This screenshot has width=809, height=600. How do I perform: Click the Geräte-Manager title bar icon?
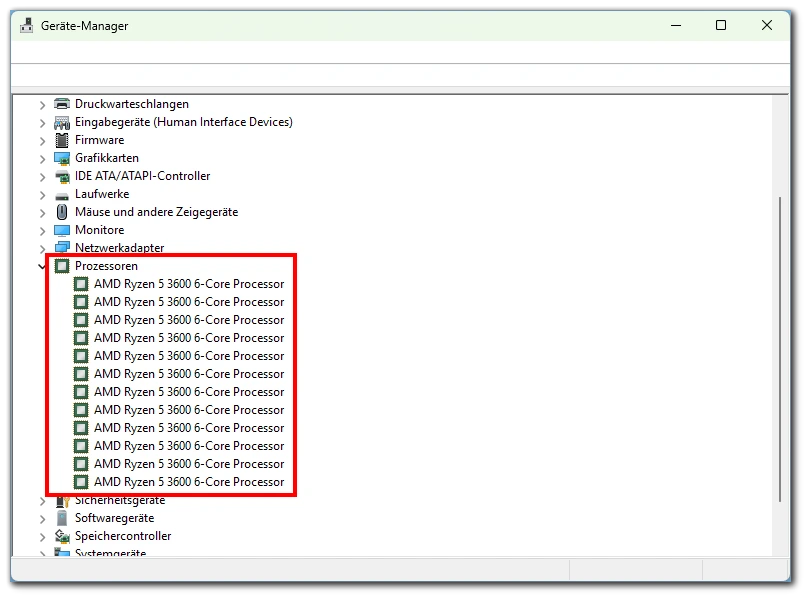point(26,25)
